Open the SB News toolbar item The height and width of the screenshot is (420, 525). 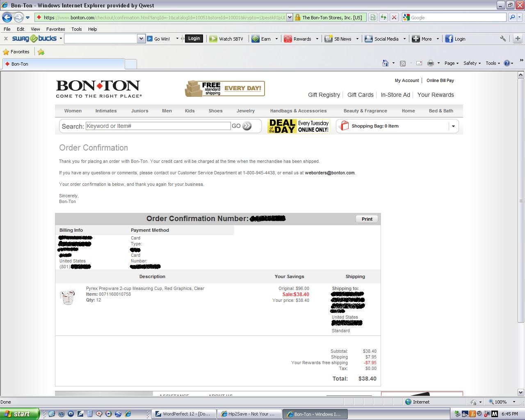click(x=338, y=39)
